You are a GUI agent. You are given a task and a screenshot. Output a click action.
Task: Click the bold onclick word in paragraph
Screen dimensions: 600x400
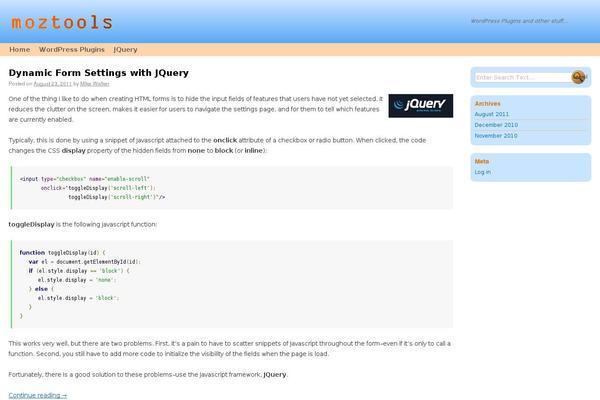(x=225, y=140)
